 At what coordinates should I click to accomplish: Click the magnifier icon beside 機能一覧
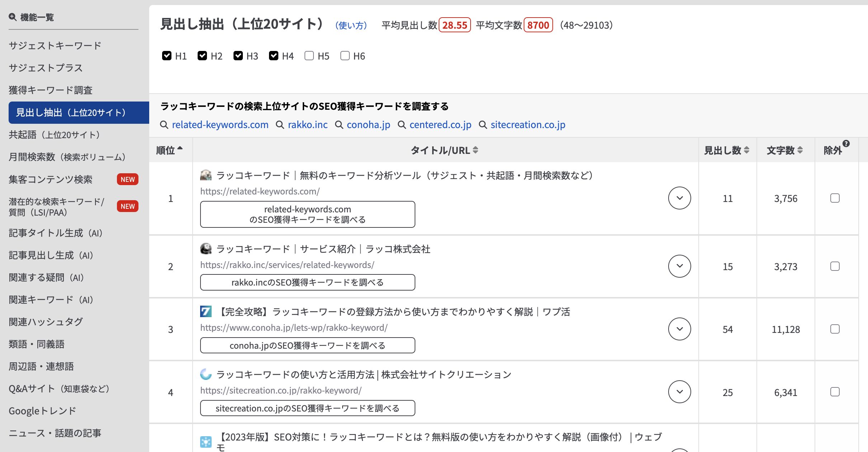coord(13,17)
